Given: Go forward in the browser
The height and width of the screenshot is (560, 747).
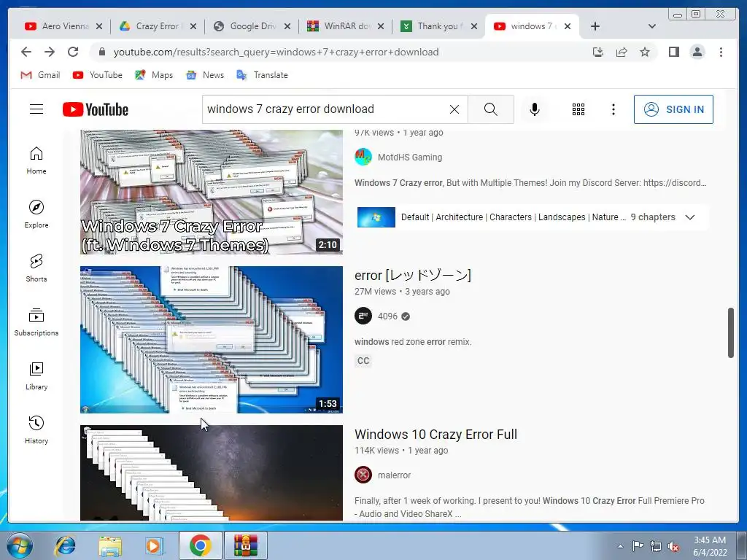Looking at the screenshot, I should [50, 52].
